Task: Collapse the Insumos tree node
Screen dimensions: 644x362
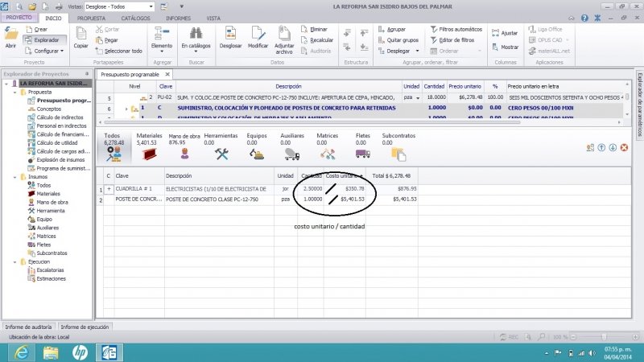Action: (15, 177)
